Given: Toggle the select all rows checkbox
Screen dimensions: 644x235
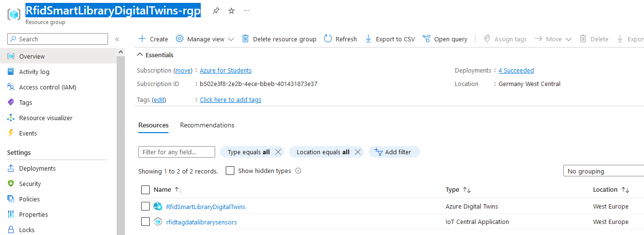Looking at the screenshot, I should click(146, 190).
